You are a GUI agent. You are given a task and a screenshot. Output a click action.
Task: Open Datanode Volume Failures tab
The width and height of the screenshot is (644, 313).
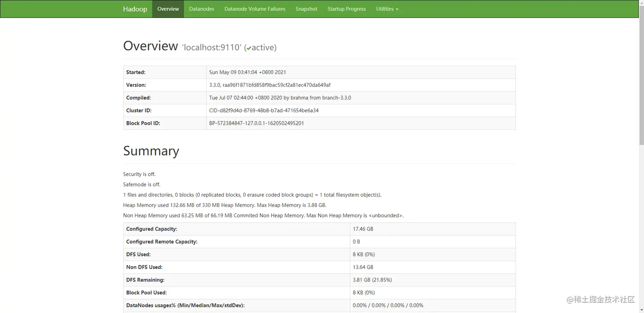tap(255, 9)
